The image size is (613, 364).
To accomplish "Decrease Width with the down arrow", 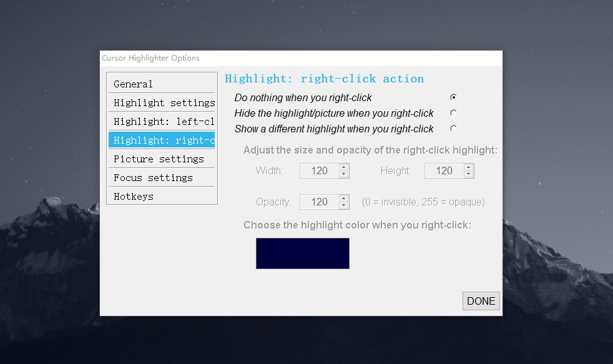I will click(343, 174).
